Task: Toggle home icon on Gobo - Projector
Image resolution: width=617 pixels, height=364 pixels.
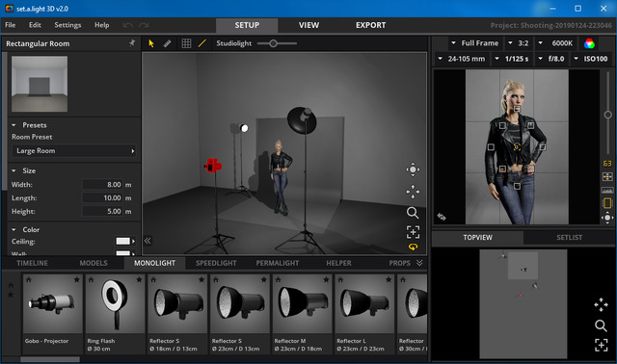Action: 28,279
